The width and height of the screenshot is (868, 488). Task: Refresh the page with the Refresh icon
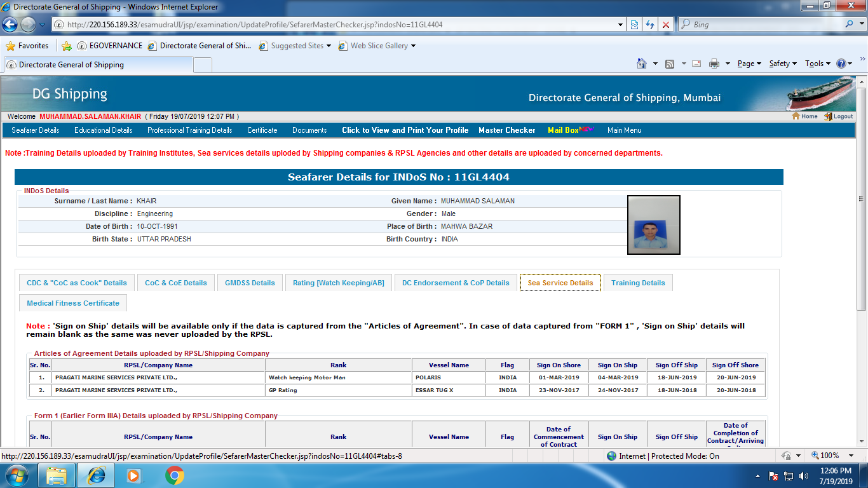[650, 25]
